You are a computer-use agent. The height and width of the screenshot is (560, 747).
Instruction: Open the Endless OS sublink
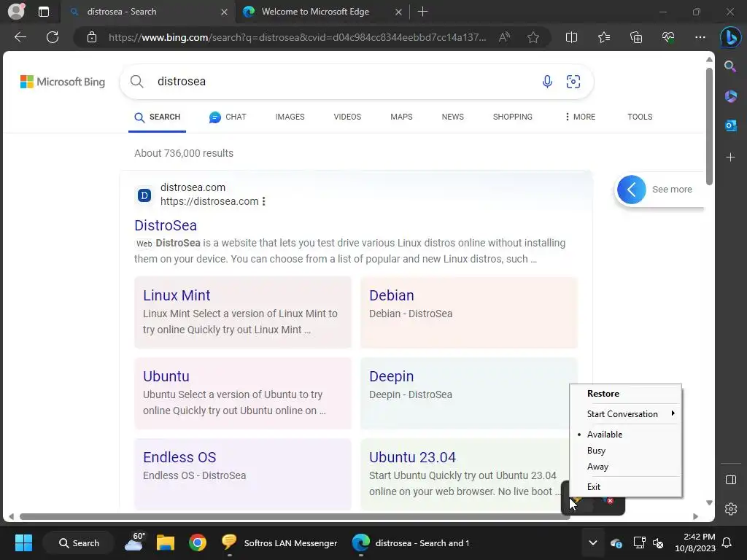179,457
